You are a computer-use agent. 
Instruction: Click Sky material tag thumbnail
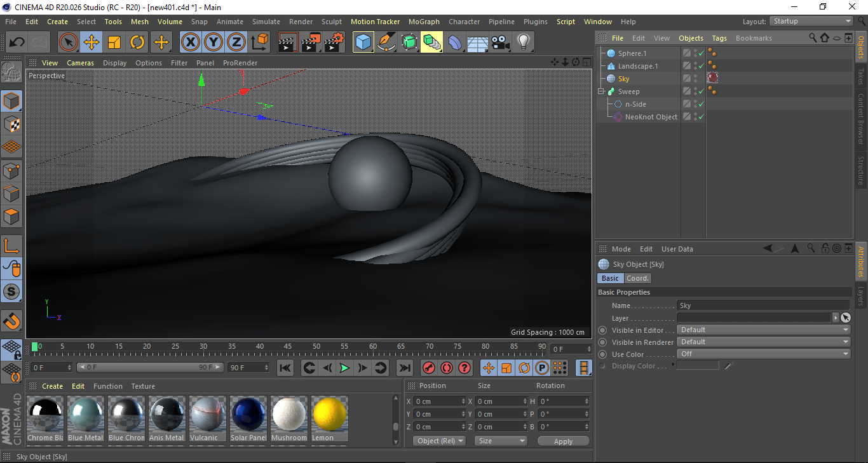[x=712, y=78]
